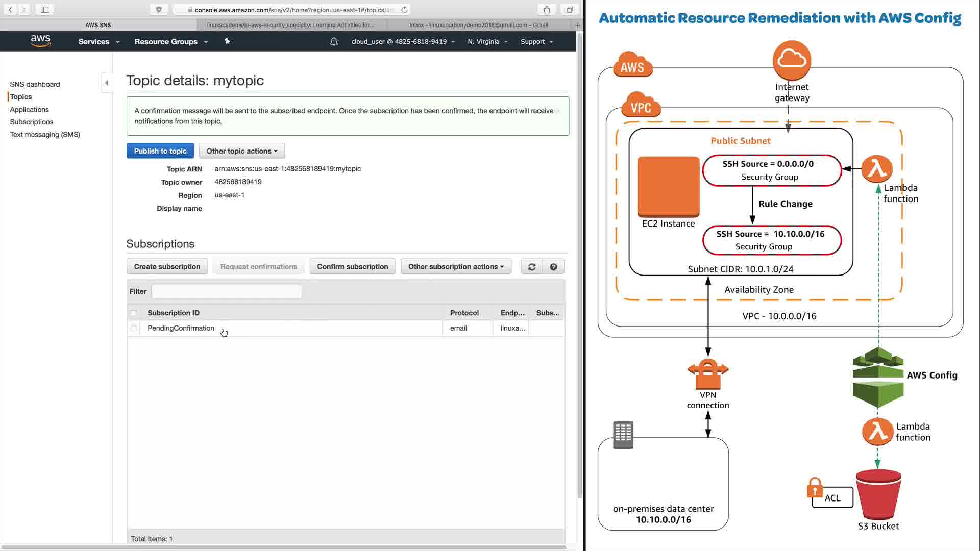Open Other topic actions dropdown
980x551 pixels.
tap(241, 151)
